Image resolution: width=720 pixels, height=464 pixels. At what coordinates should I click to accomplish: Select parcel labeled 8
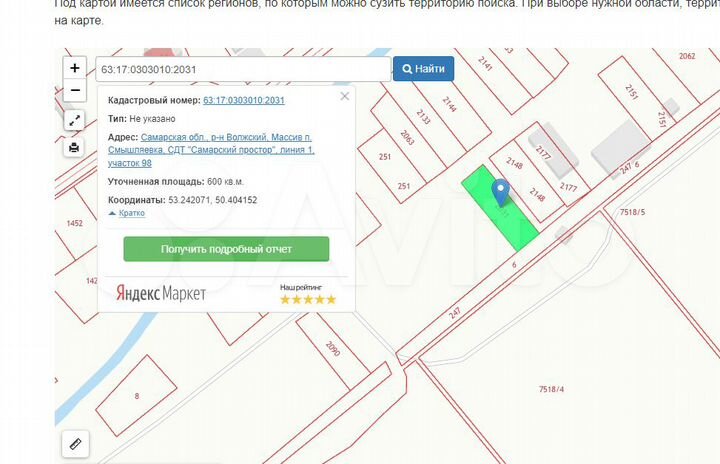point(136,396)
